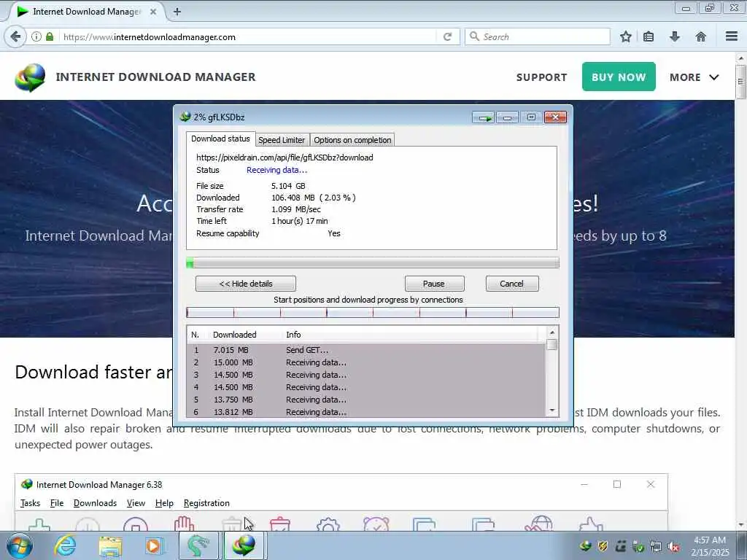747x560 pixels.
Task: Open the Downloads menu in IDM image
Action: pyautogui.click(x=95, y=503)
